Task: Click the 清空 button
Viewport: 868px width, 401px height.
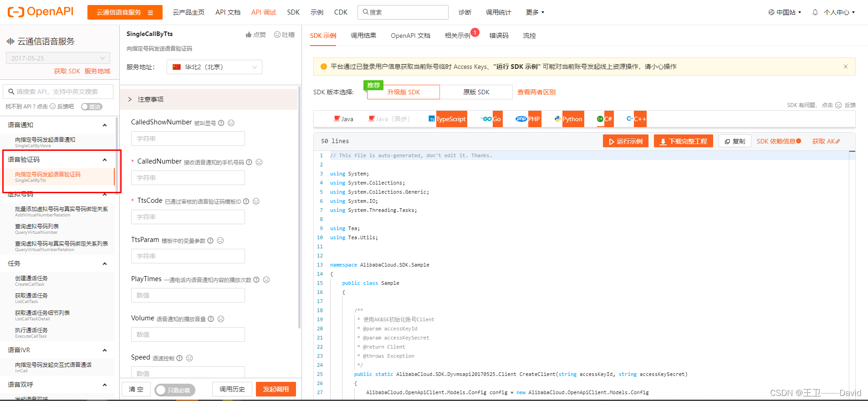Action: pyautogui.click(x=136, y=389)
